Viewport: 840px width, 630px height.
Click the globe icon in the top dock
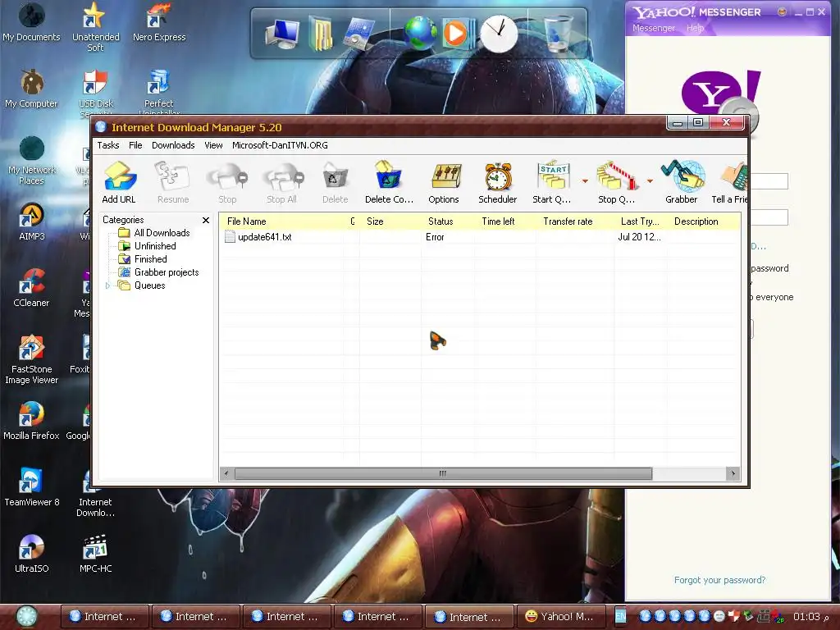coord(420,33)
